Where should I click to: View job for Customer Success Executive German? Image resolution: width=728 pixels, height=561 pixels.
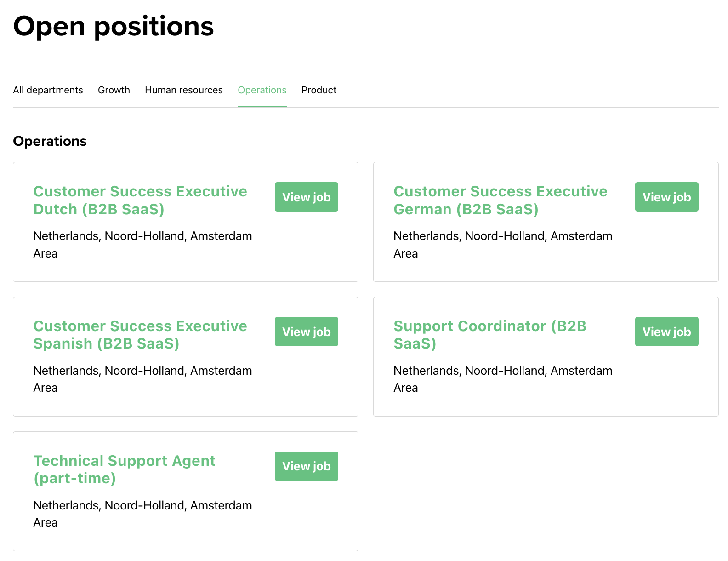pyautogui.click(x=666, y=197)
